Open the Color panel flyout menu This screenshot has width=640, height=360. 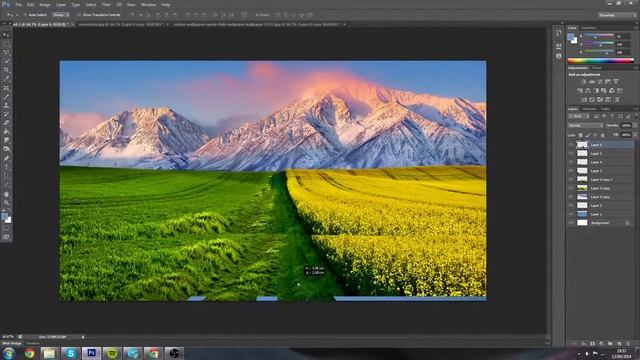pos(636,28)
